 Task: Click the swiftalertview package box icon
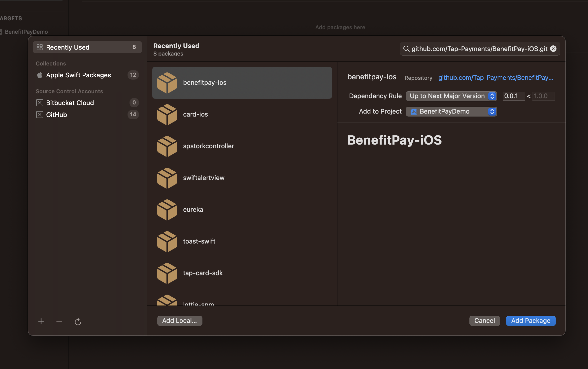167,178
